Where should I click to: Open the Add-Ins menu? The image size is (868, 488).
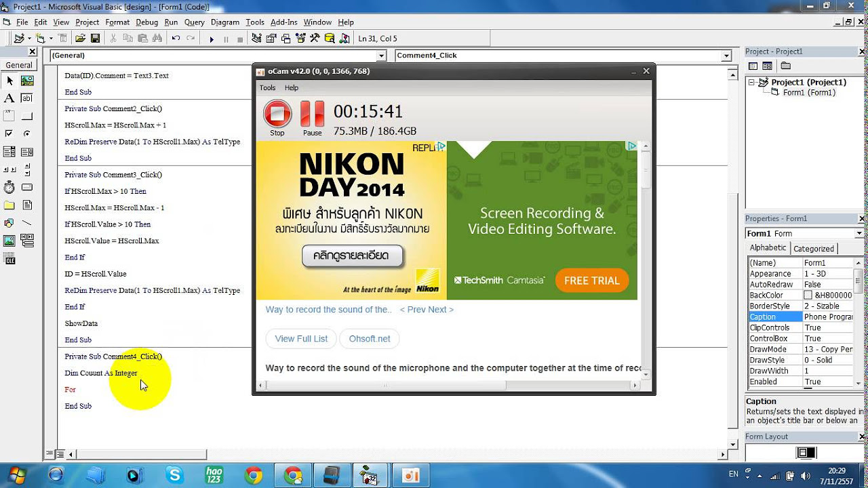(x=283, y=22)
